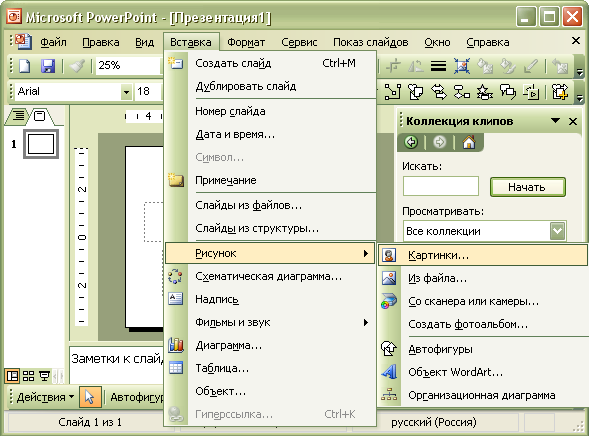
Task: Click the organization chart layout icon
Action: (461, 92)
